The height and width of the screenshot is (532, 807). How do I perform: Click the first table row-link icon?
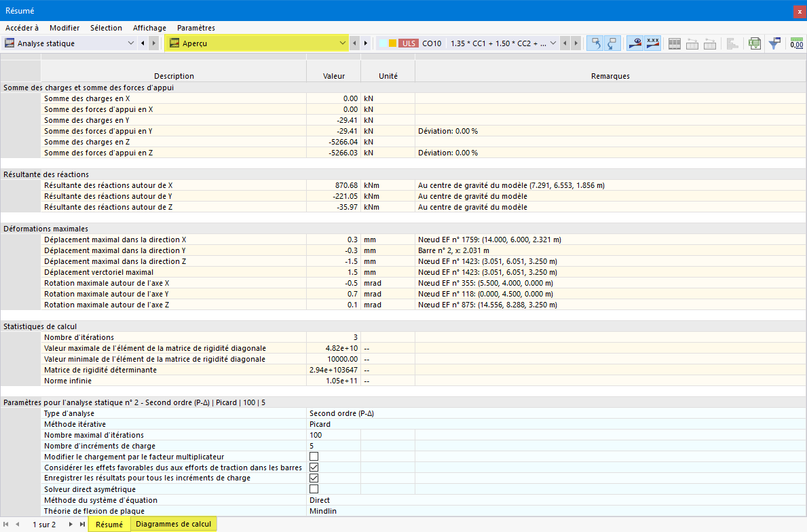click(x=692, y=43)
